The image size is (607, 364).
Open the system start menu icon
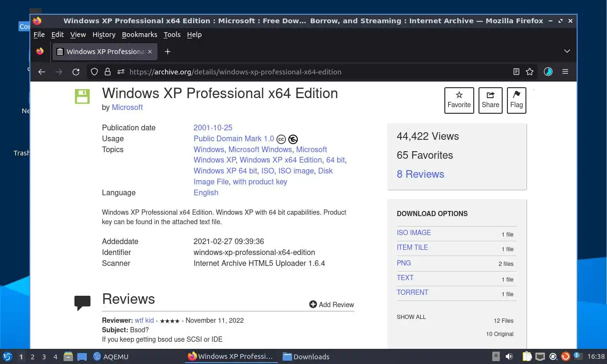point(7,356)
